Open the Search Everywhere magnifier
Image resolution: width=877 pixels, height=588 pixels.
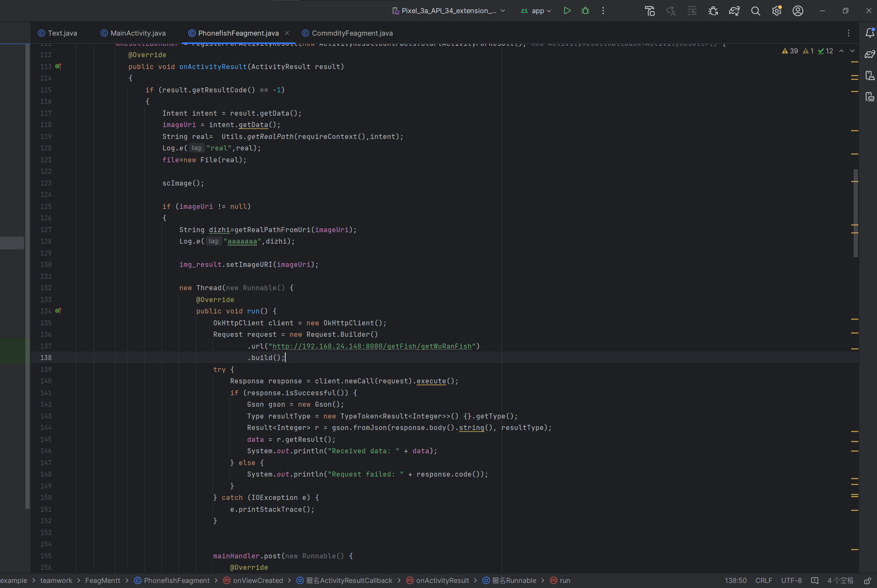(755, 11)
